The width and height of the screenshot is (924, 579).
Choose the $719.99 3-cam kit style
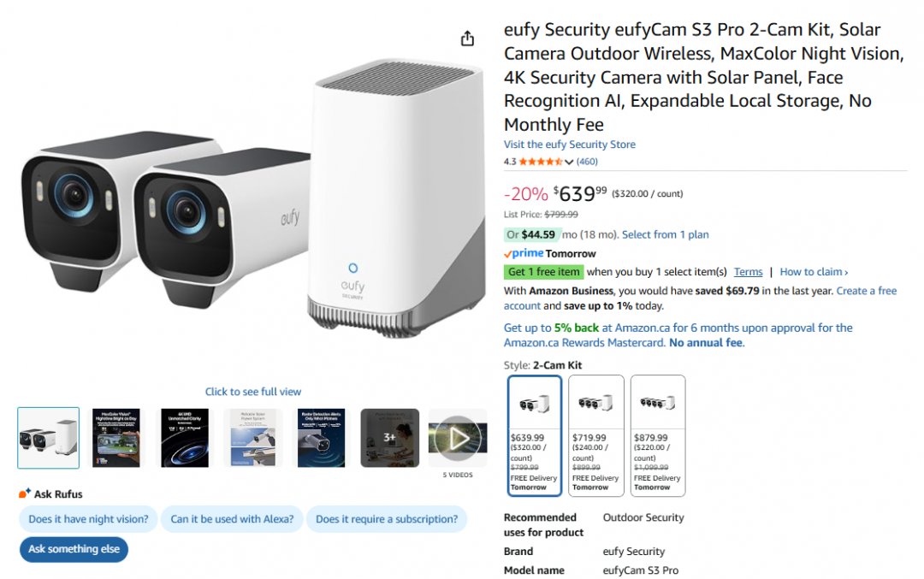[595, 436]
